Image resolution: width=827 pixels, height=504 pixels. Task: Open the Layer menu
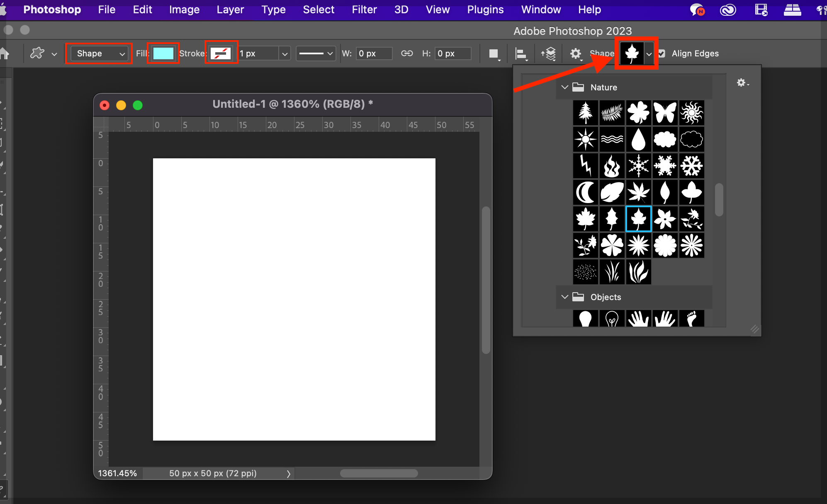(x=230, y=10)
